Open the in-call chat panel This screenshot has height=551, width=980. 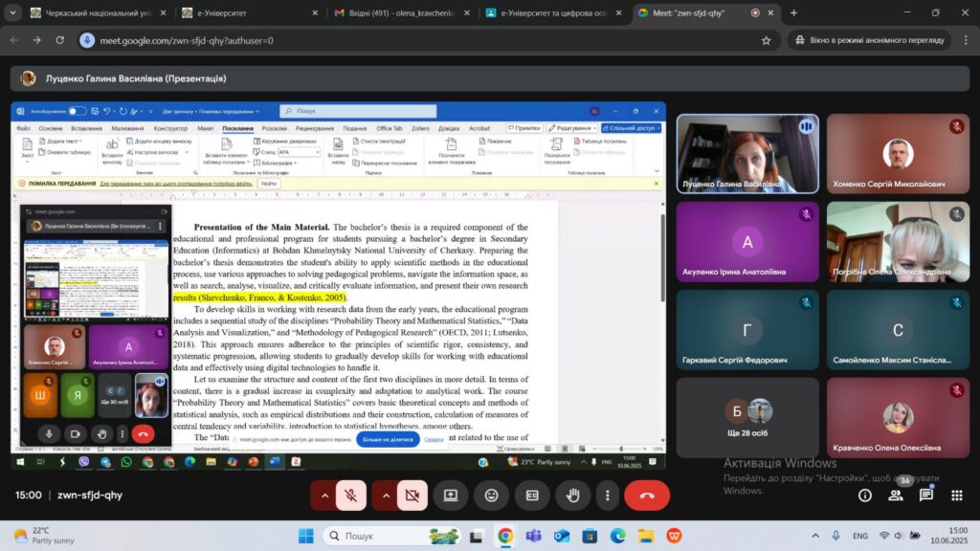pyautogui.click(x=926, y=496)
